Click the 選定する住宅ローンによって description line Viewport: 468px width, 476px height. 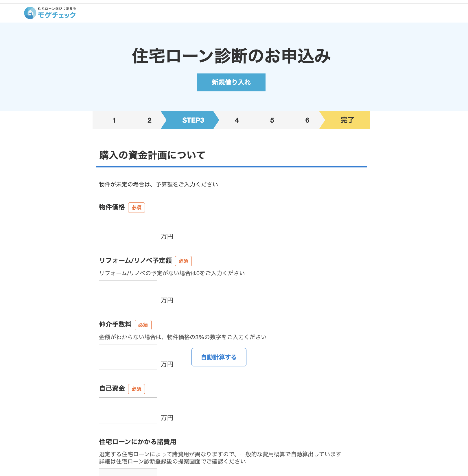(220, 454)
